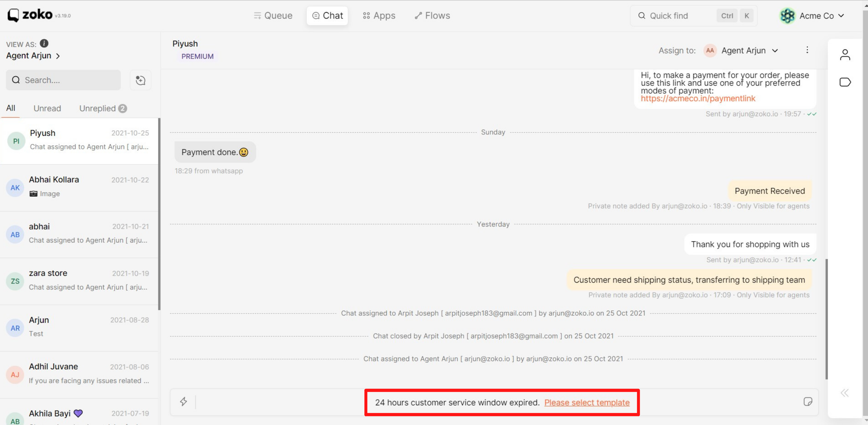The width and height of the screenshot is (868, 425).
Task: Open the Acme Co account dropdown
Action: (812, 16)
